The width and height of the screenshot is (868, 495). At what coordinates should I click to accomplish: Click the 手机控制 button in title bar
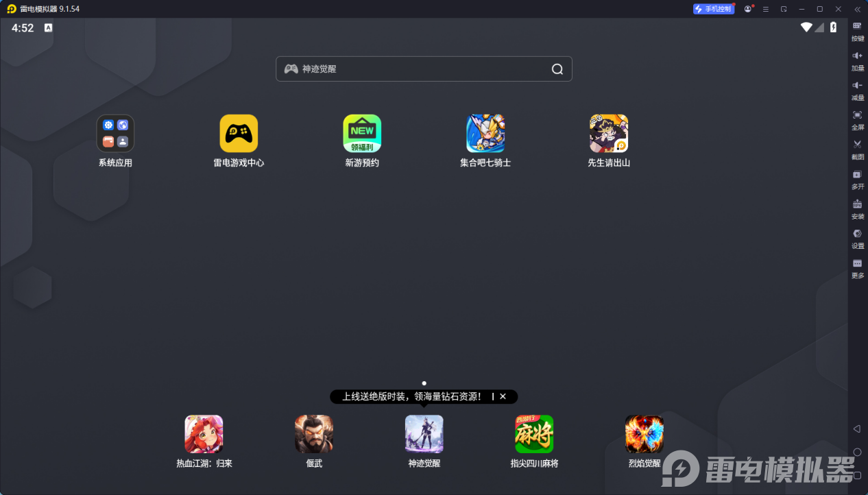point(714,9)
